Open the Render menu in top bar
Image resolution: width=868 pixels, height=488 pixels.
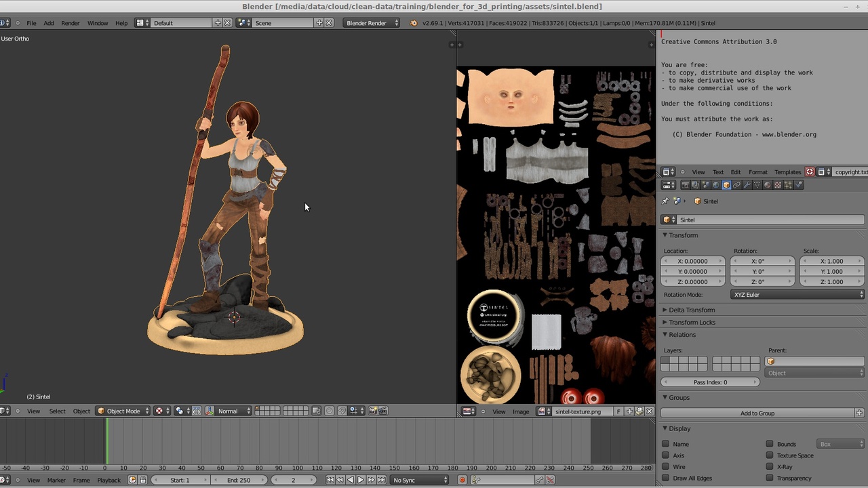71,23
